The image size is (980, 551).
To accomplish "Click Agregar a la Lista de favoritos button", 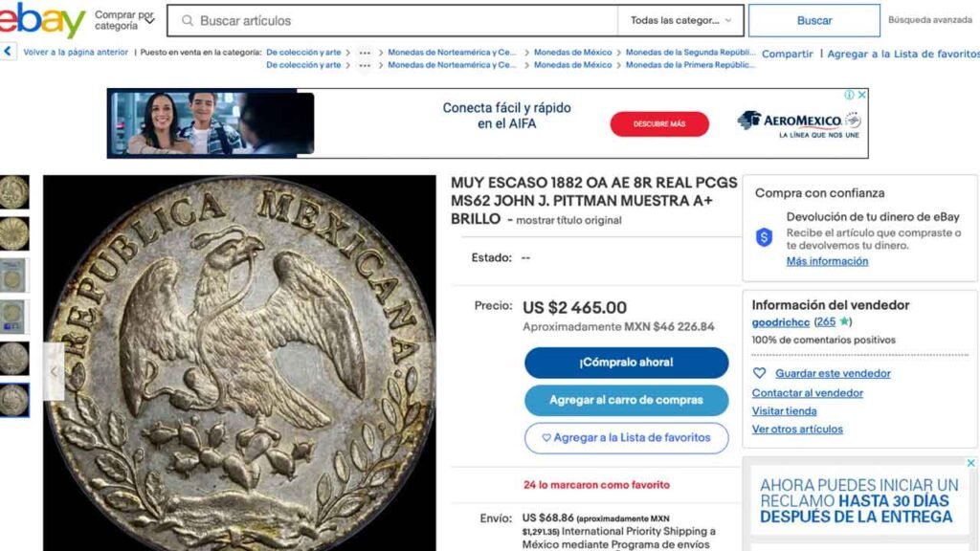I will 626,438.
